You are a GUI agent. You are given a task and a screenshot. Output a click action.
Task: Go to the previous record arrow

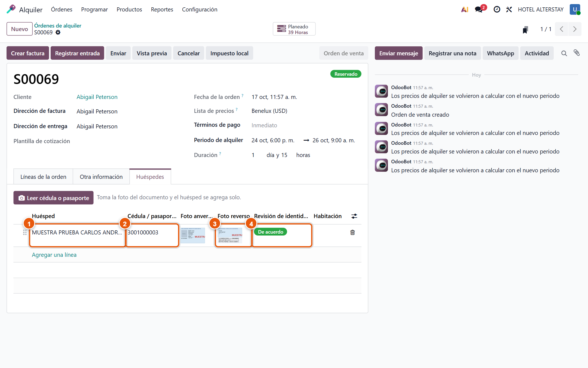pos(561,29)
